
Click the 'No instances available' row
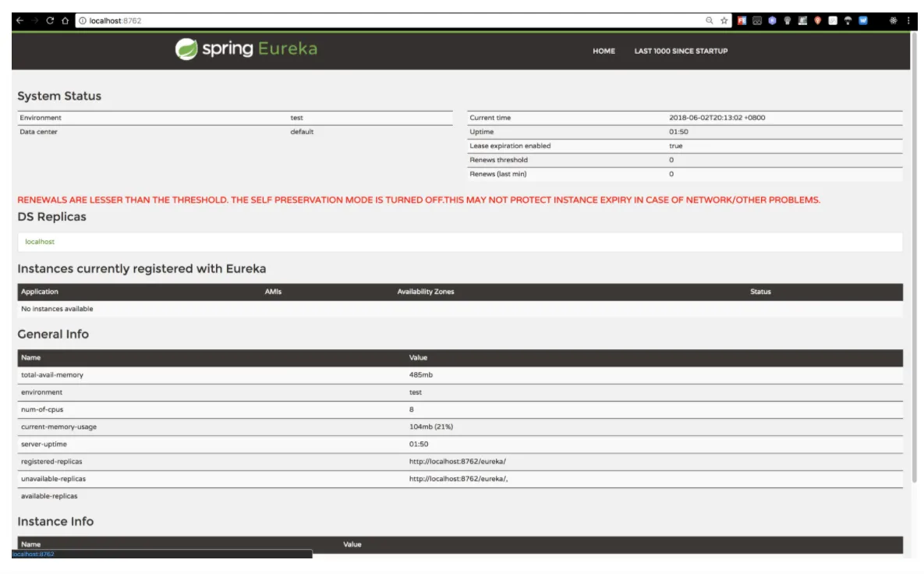click(459, 309)
